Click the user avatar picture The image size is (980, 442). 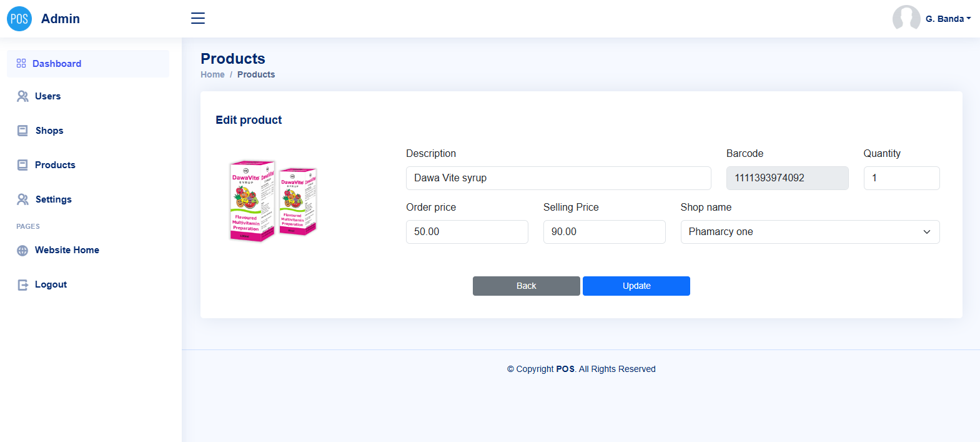[x=906, y=19]
